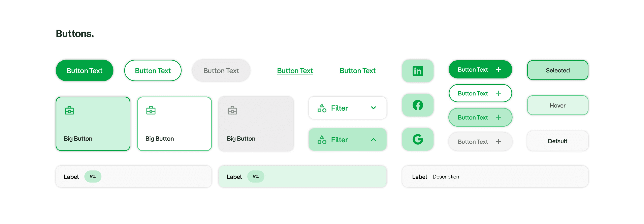
Task: Open the light green Button Text plus pill
Action: coord(480,117)
